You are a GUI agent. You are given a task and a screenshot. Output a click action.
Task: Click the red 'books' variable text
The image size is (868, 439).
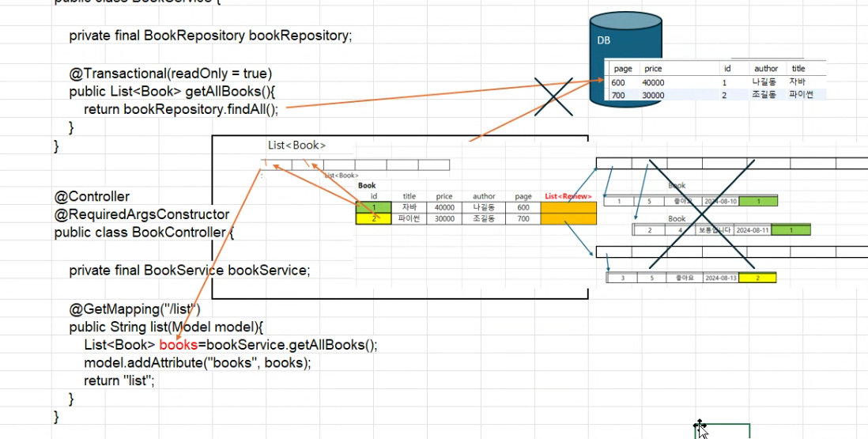click(x=178, y=345)
